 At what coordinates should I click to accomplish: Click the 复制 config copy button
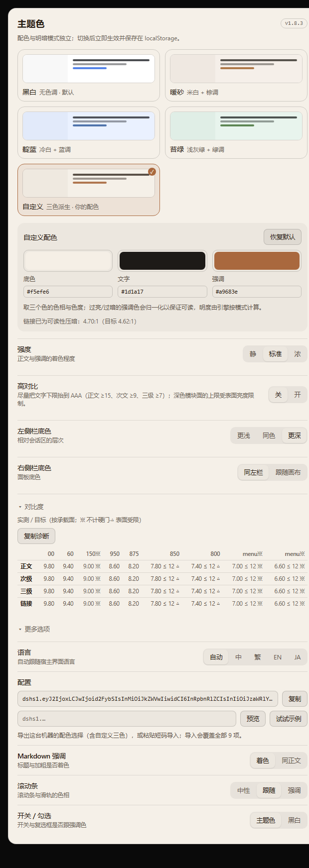[x=295, y=699]
